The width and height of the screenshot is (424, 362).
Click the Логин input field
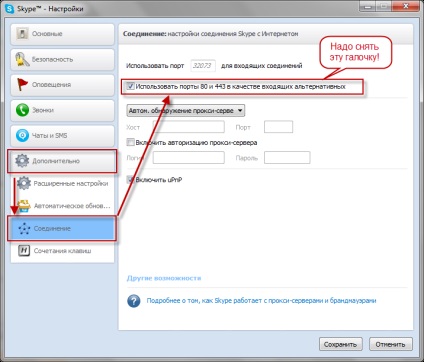[x=189, y=158]
